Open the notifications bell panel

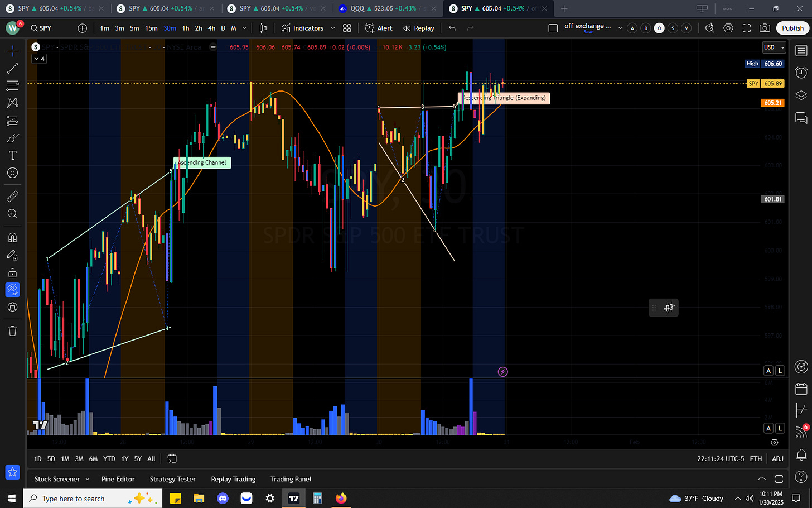tap(801, 454)
